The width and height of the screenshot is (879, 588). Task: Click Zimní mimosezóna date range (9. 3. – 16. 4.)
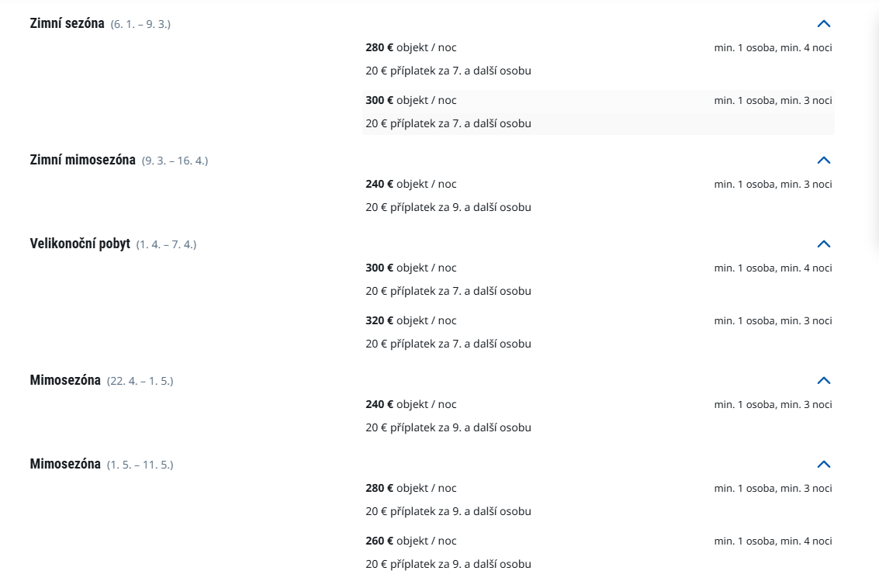click(175, 161)
